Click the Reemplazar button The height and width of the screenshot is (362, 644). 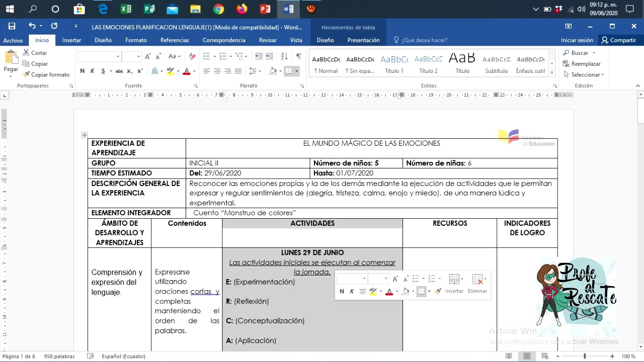tap(582, 64)
